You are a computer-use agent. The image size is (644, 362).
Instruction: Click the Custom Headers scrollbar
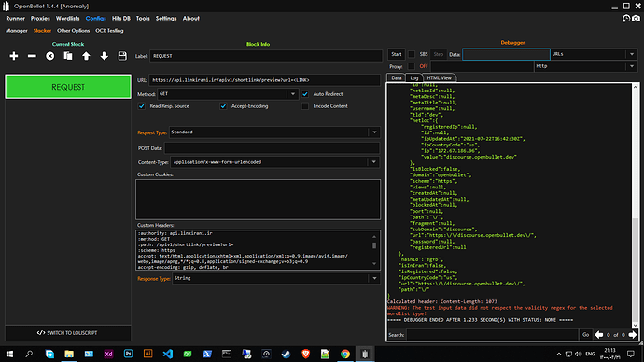374,250
